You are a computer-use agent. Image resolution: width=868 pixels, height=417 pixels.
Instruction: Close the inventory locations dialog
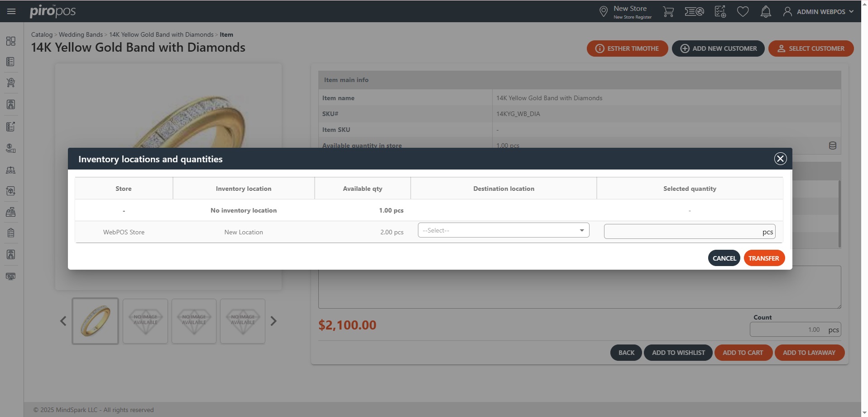pyautogui.click(x=780, y=159)
